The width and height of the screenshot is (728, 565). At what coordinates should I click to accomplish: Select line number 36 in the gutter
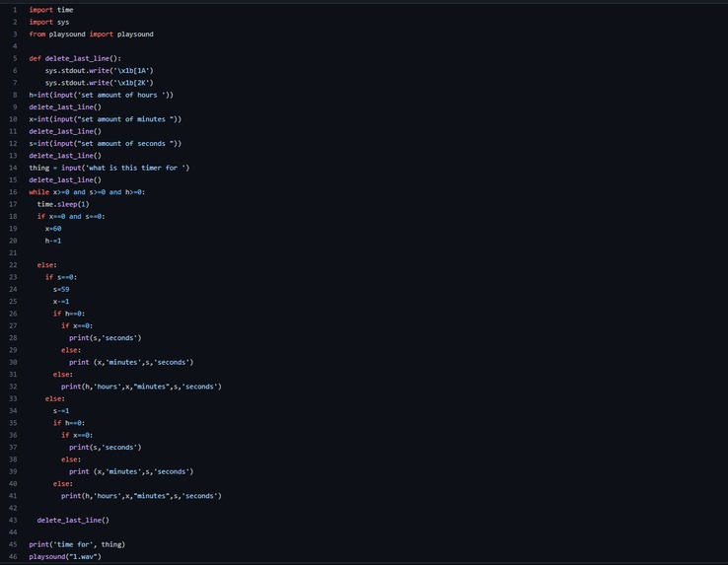click(13, 435)
